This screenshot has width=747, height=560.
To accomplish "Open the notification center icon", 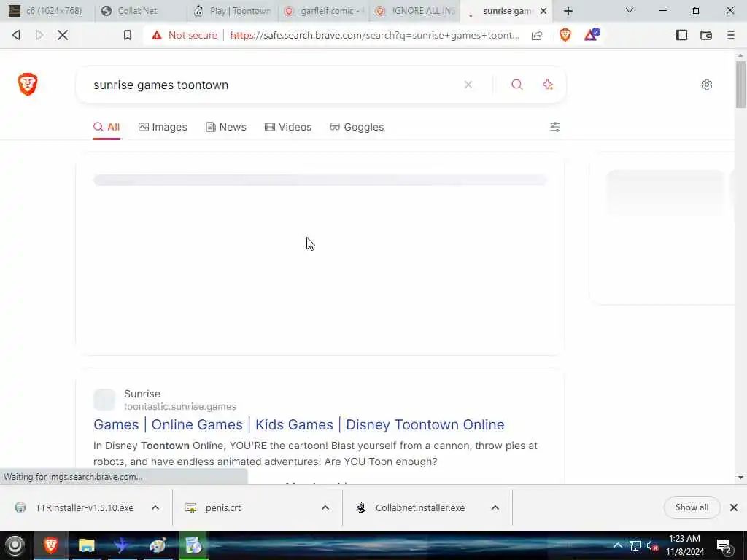I will (724, 547).
